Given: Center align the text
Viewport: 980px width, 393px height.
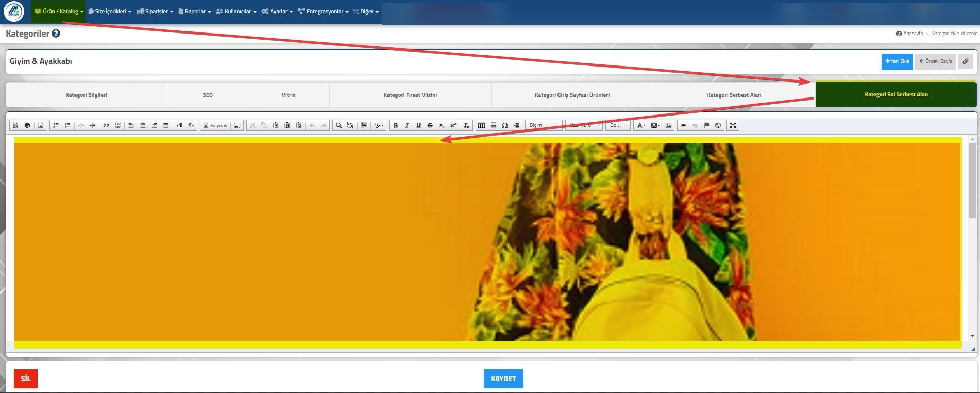Looking at the screenshot, I should click(143, 125).
